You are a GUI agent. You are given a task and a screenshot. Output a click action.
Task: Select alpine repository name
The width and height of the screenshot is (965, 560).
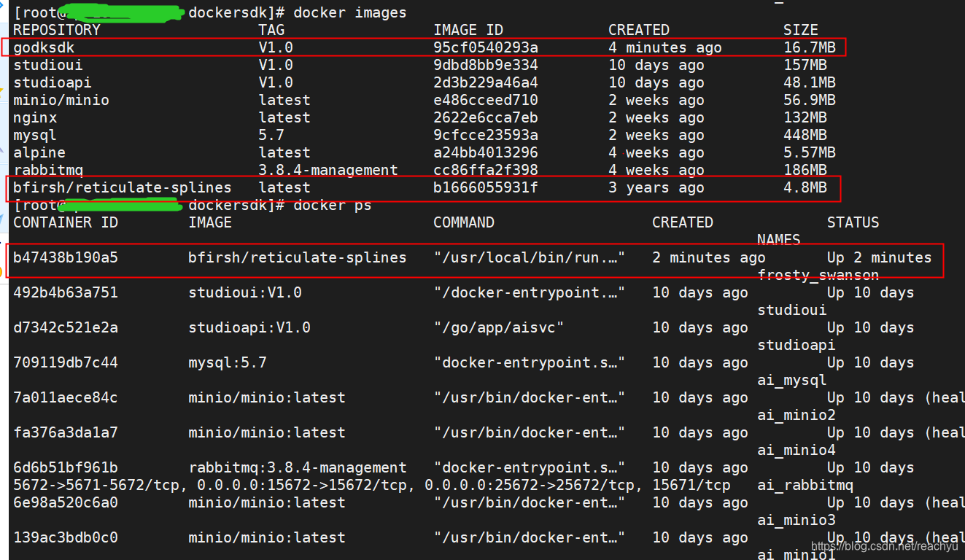click(39, 152)
